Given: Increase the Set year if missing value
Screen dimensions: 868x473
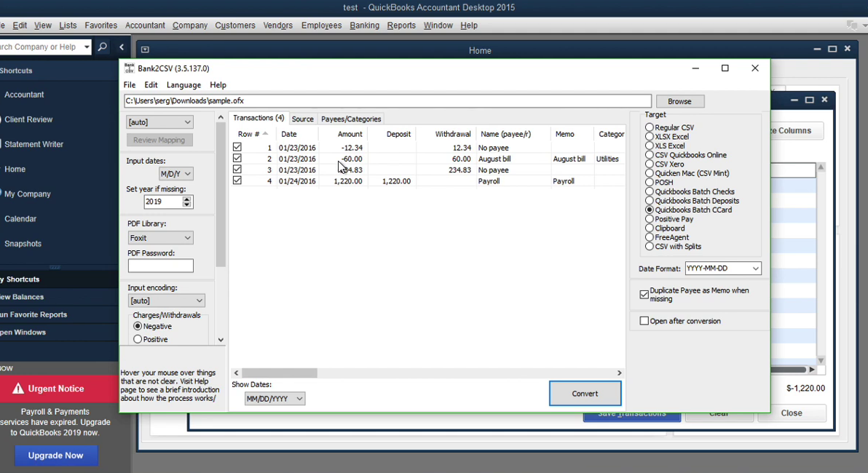Looking at the screenshot, I should (187, 199).
